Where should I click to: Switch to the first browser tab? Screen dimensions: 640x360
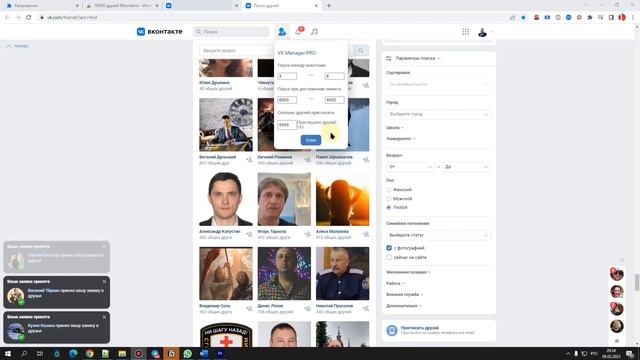(41, 6)
